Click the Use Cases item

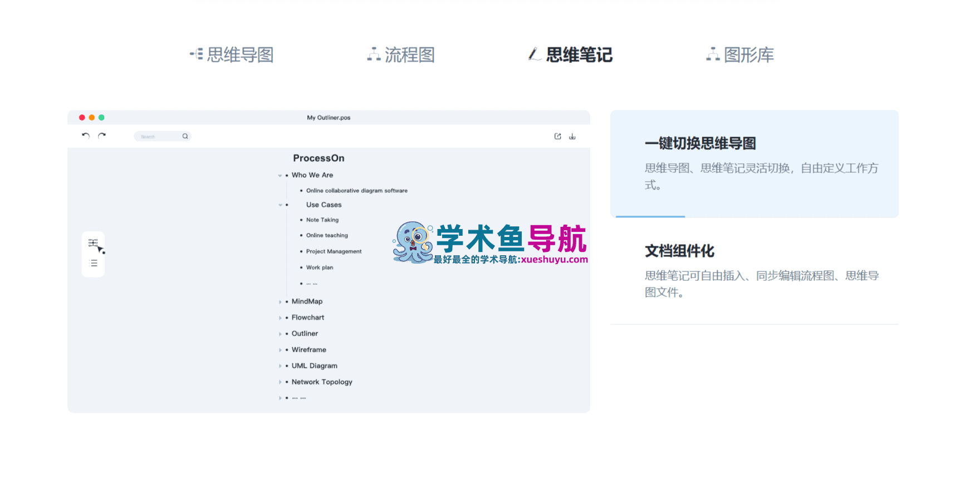tap(324, 205)
